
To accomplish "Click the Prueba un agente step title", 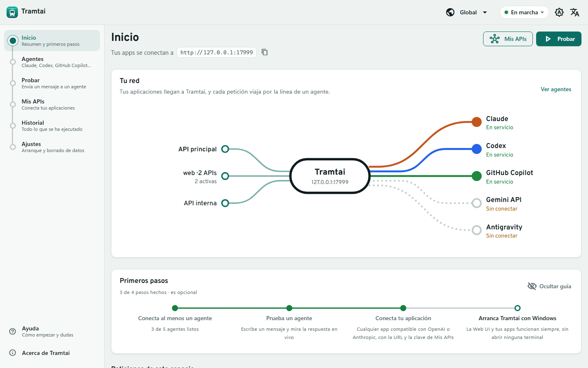I will (289, 318).
